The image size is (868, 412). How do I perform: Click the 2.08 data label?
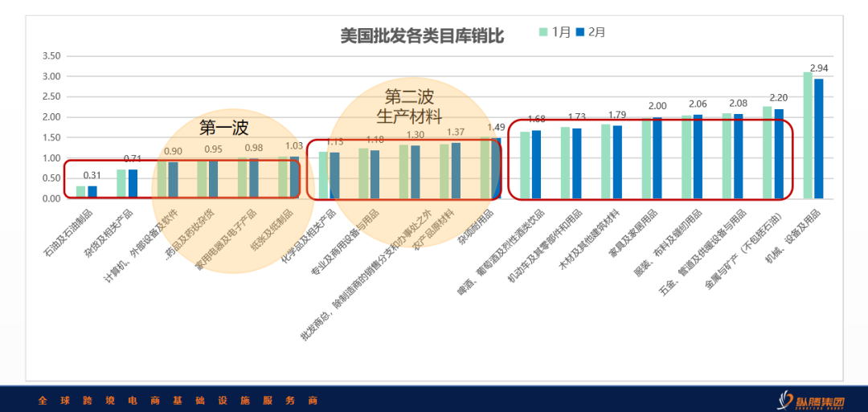pyautogui.click(x=738, y=103)
